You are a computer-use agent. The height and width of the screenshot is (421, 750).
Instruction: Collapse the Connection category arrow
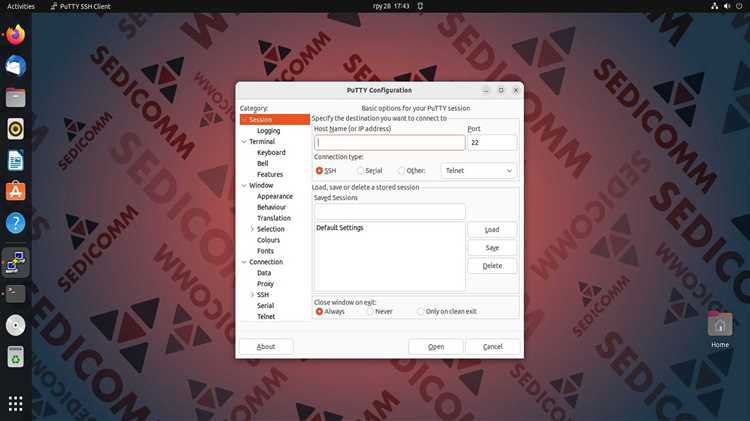[x=244, y=262]
